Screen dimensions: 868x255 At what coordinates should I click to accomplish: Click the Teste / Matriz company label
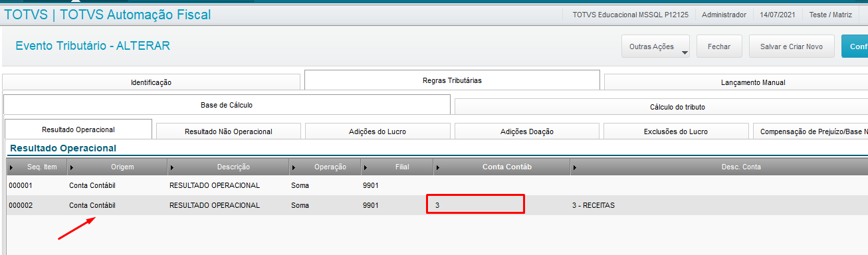[830, 15]
